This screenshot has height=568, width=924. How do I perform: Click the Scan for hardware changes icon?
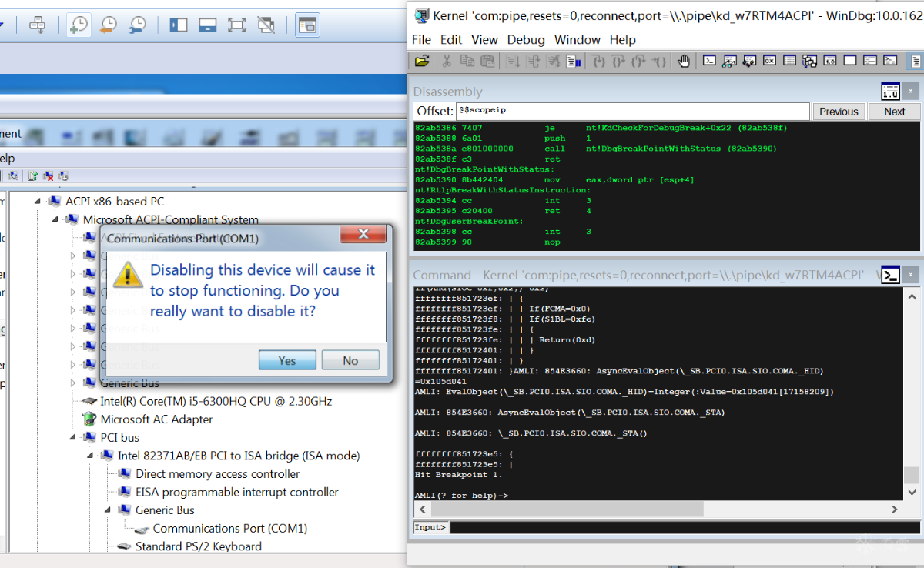pyautogui.click(x=13, y=175)
